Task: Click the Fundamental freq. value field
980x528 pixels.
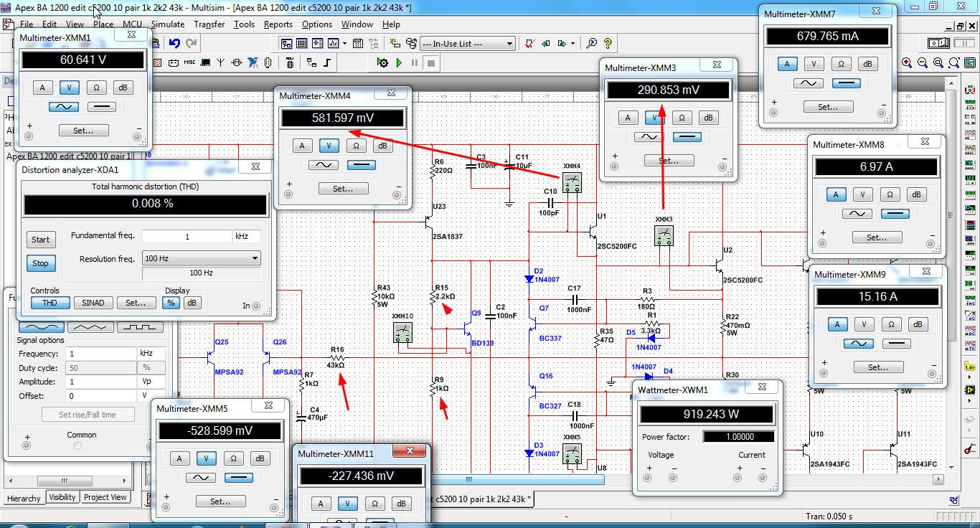Action: click(187, 236)
